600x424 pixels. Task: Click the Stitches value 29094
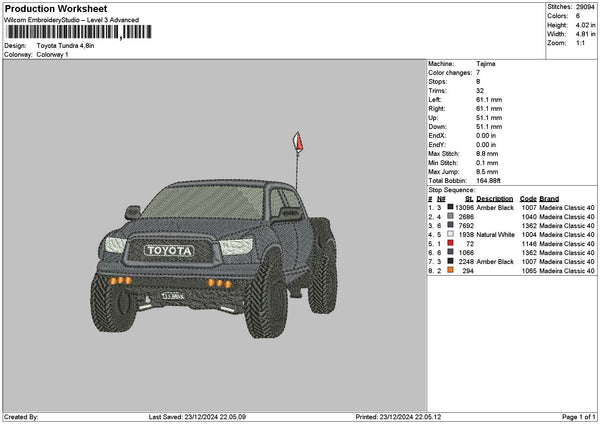pos(585,7)
